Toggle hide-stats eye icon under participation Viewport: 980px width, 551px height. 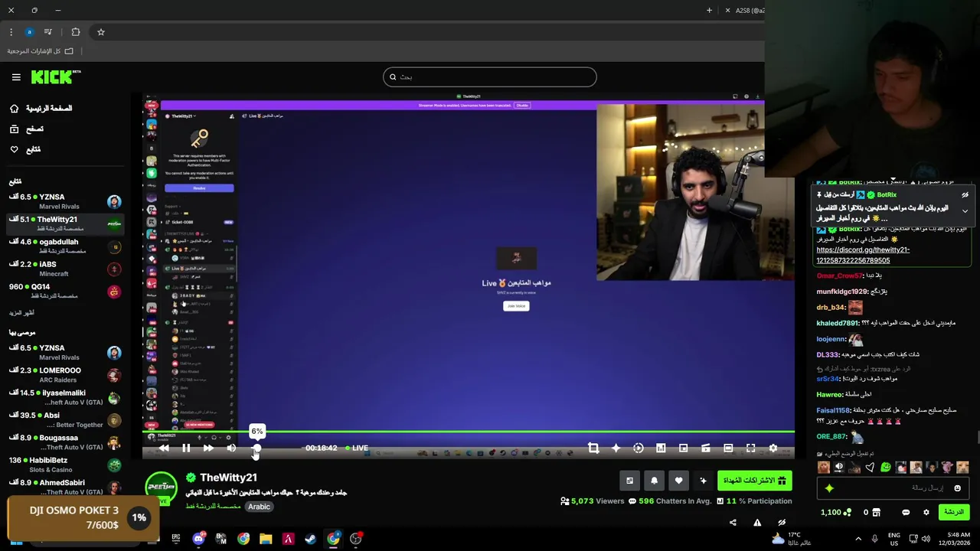(782, 523)
